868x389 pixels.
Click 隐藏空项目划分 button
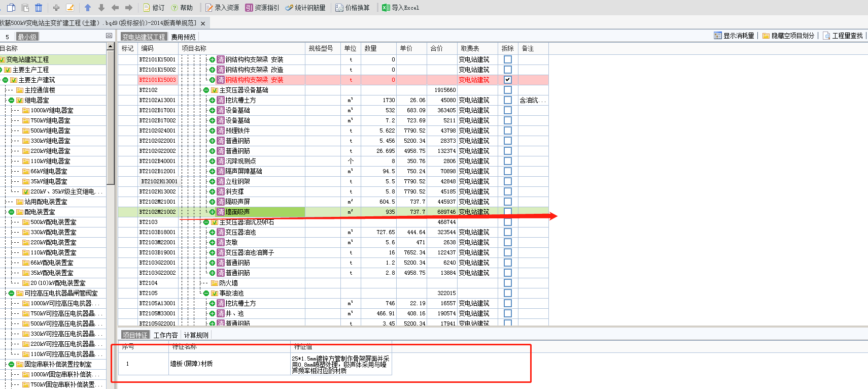(788, 36)
